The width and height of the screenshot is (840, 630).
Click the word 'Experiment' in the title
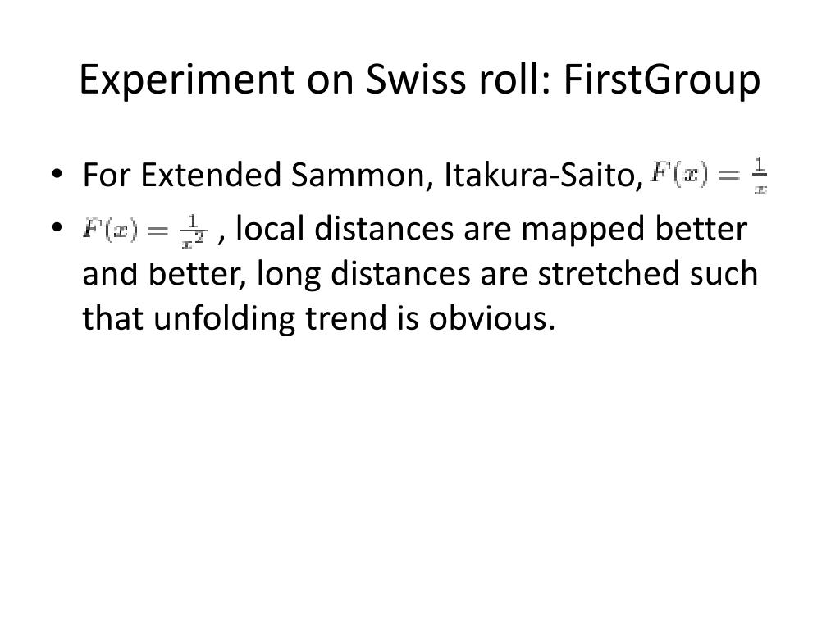point(187,80)
